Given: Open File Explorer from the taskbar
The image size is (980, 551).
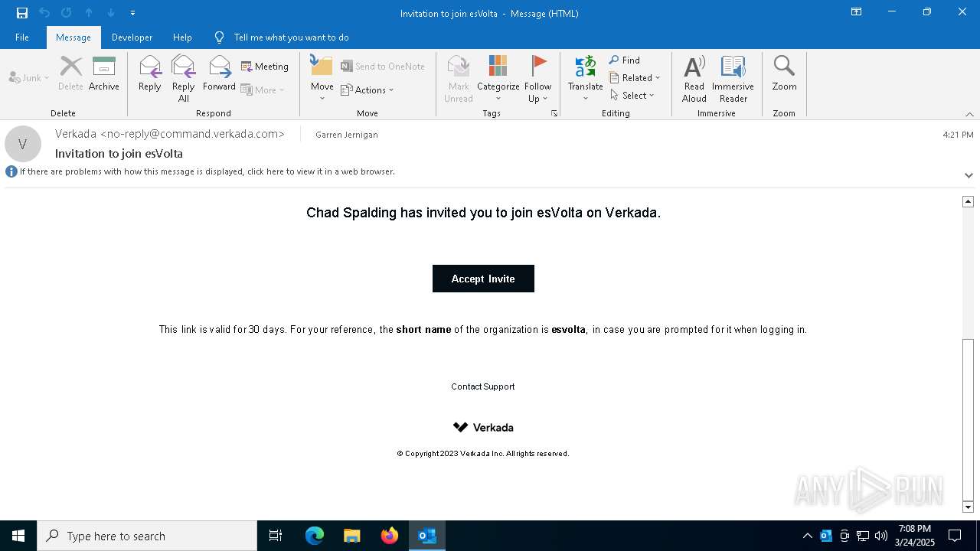Looking at the screenshot, I should coord(351,536).
